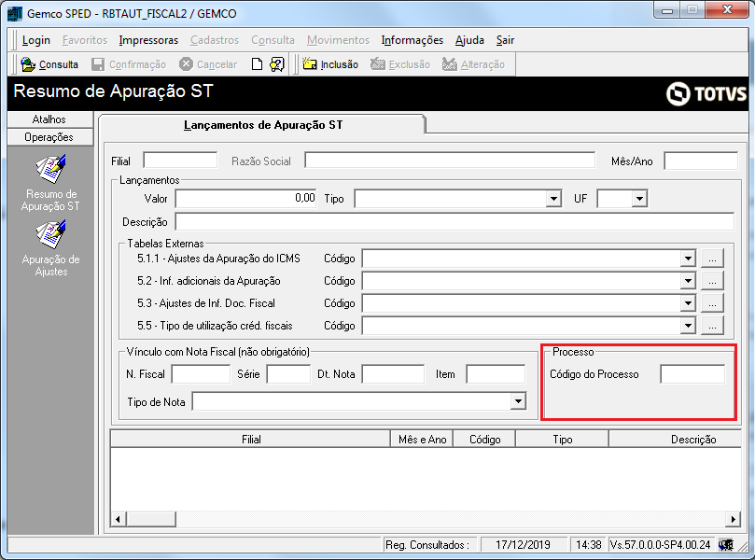Click the ellipsis button for row 5.3
This screenshot has width=755, height=560.
(x=712, y=303)
